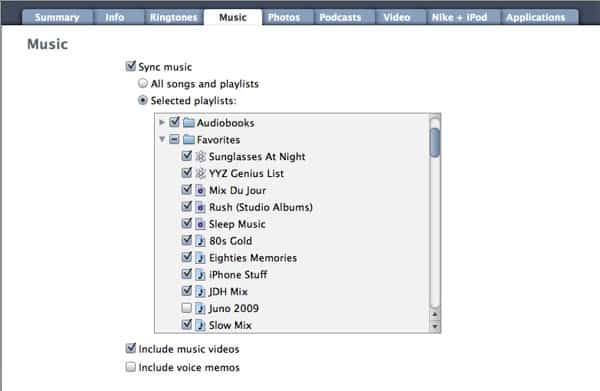Disable Include music videos
The image size is (600, 391).
pyautogui.click(x=130, y=348)
